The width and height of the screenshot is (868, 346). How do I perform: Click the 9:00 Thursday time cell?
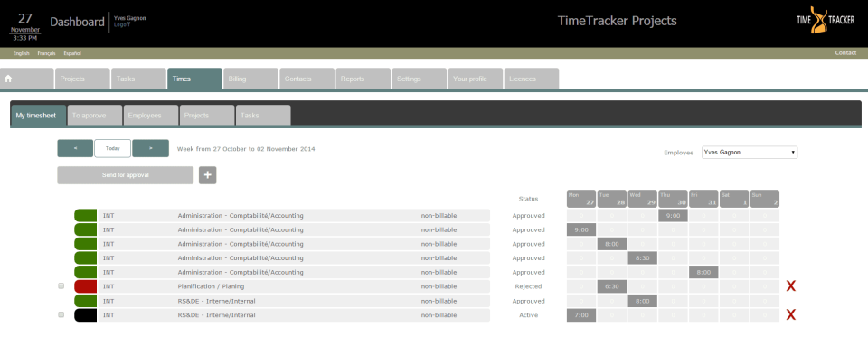pyautogui.click(x=673, y=216)
